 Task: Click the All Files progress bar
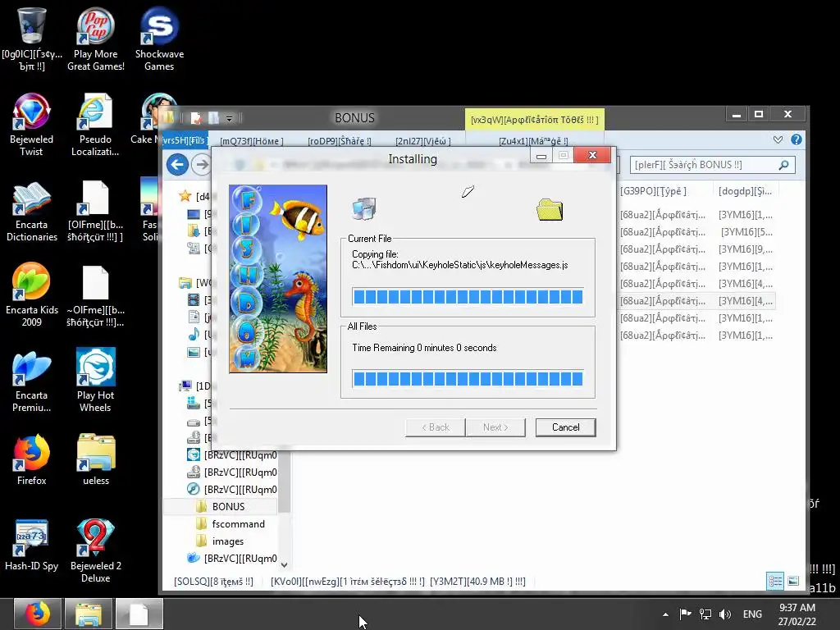click(x=468, y=379)
